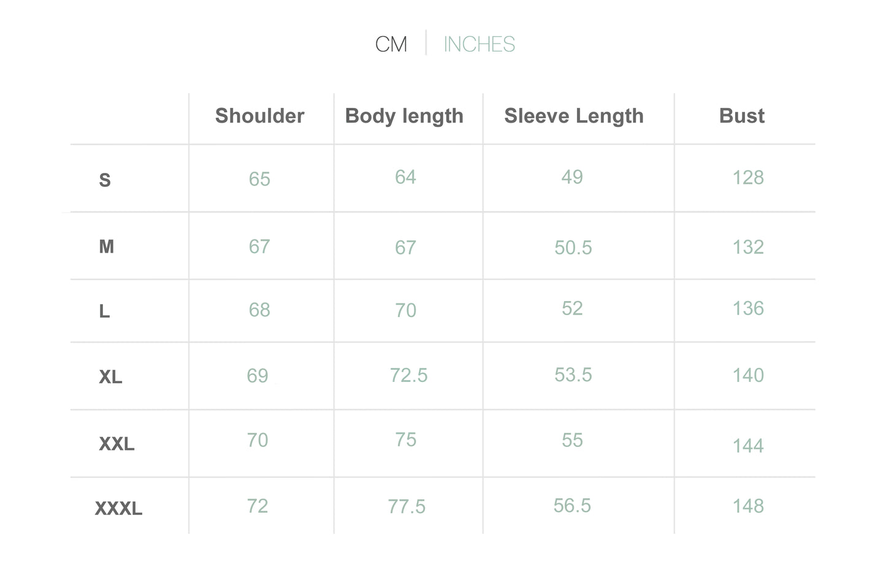This screenshot has width=886, height=588.
Task: Click the L bust value 136
Action: point(748,308)
